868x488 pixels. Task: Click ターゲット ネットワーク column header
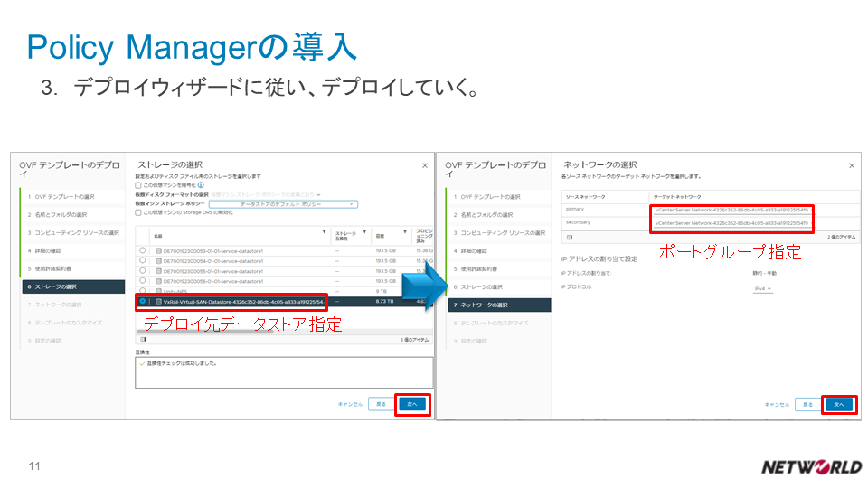(x=677, y=197)
